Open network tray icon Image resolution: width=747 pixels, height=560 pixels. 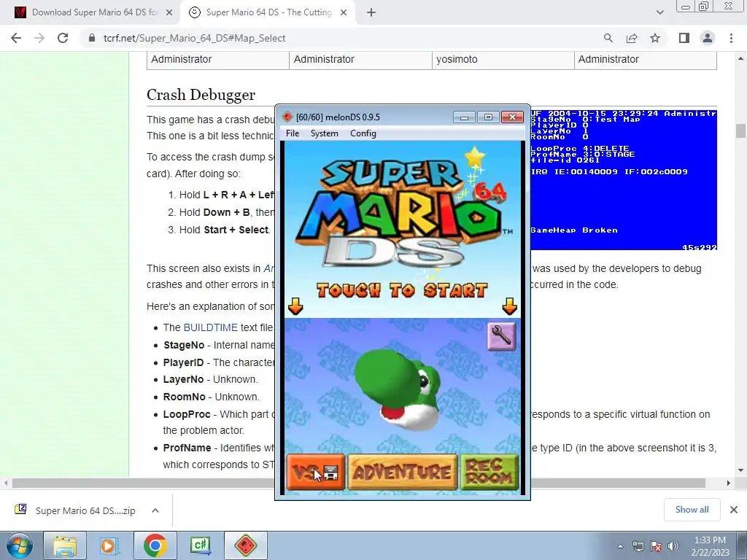pos(638,546)
